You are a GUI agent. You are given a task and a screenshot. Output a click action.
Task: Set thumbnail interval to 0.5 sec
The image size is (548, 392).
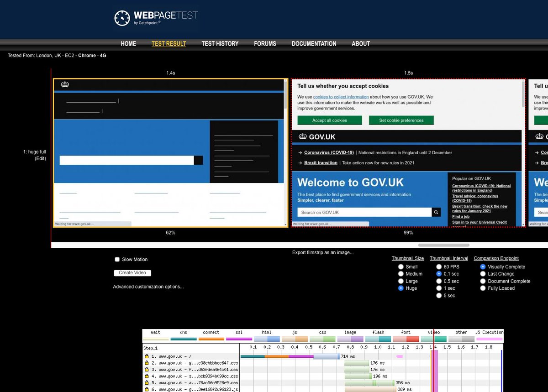point(439,281)
